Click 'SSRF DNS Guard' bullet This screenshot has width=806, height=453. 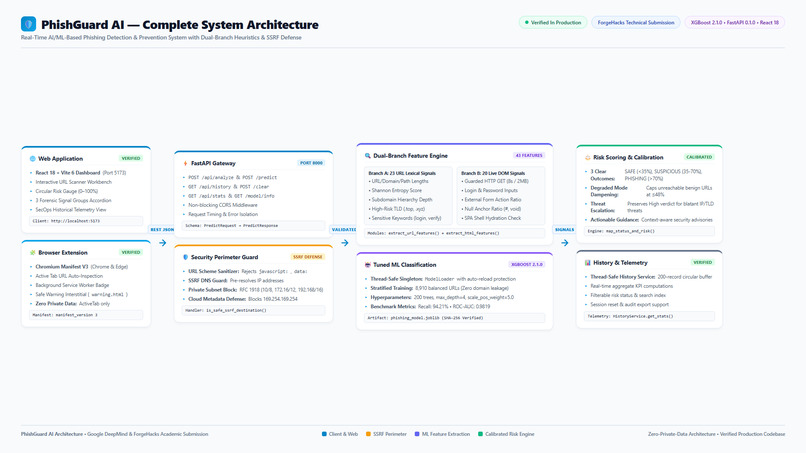235,281
